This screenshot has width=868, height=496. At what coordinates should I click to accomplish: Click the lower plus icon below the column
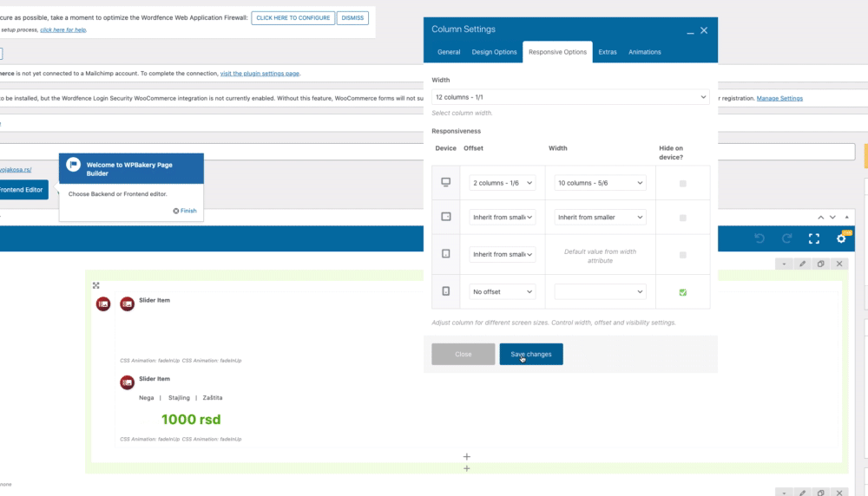pyautogui.click(x=467, y=468)
